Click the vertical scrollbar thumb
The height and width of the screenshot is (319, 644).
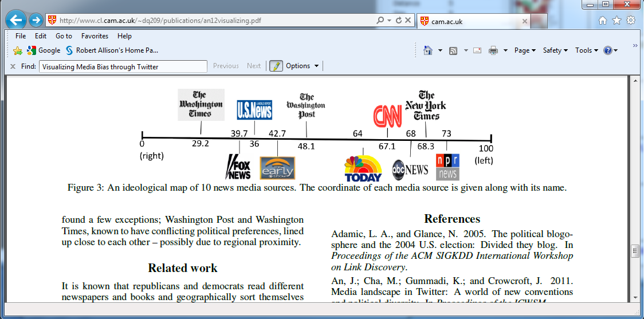coord(635,251)
